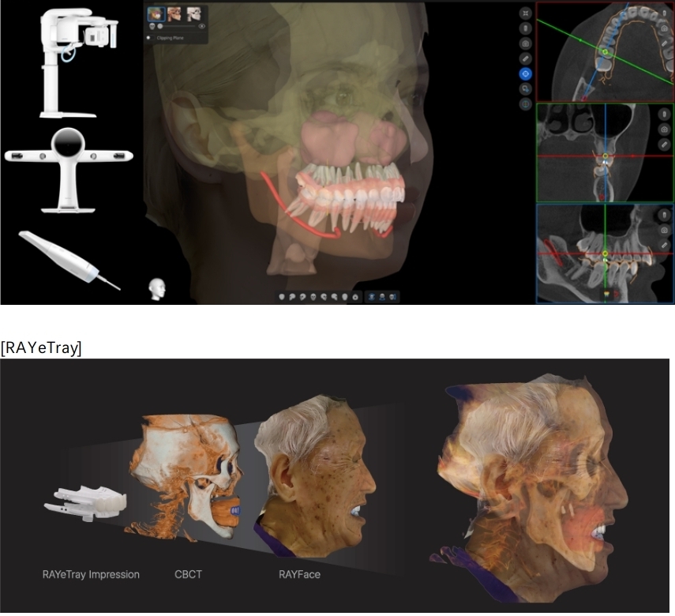675x616 pixels.
Task: Select the front-facing skull view preset
Action: (313, 297)
